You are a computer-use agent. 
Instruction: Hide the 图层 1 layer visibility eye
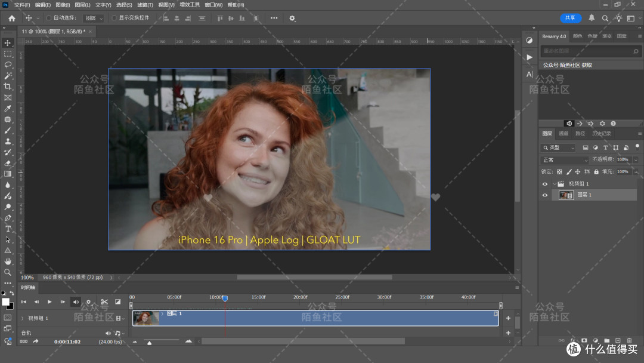coord(545,195)
